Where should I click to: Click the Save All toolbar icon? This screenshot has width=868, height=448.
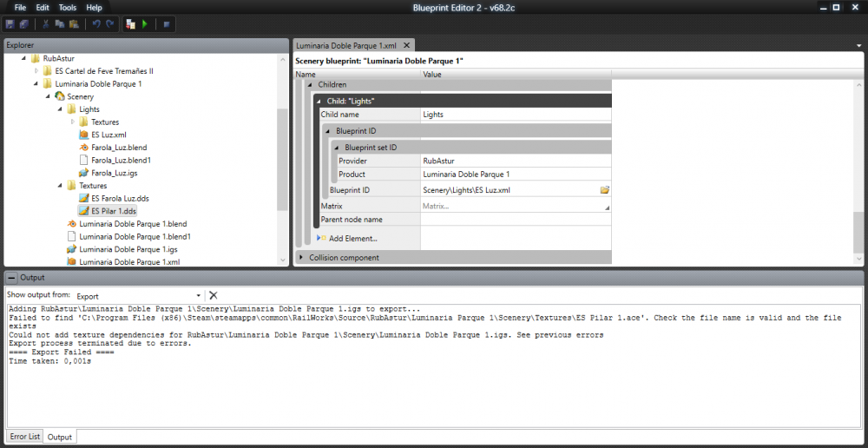[24, 23]
